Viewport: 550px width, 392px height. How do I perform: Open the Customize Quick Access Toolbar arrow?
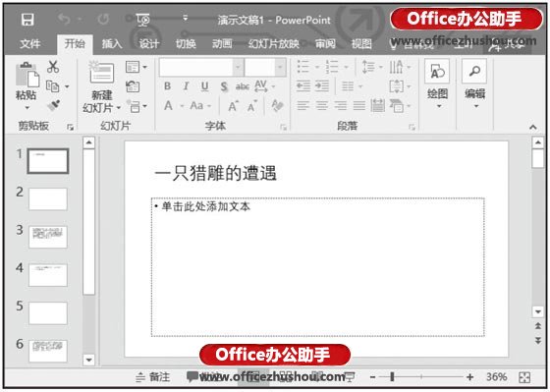pyautogui.click(x=186, y=18)
